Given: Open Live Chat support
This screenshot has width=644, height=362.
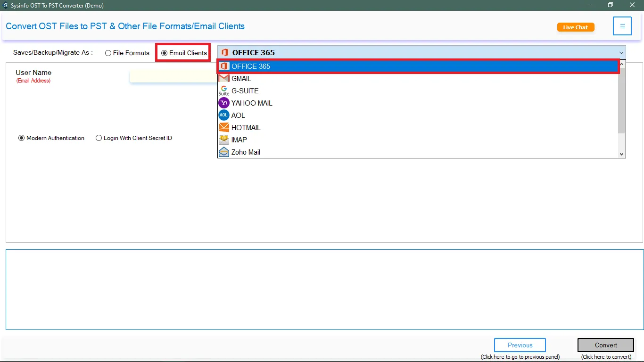Looking at the screenshot, I should coord(576,27).
